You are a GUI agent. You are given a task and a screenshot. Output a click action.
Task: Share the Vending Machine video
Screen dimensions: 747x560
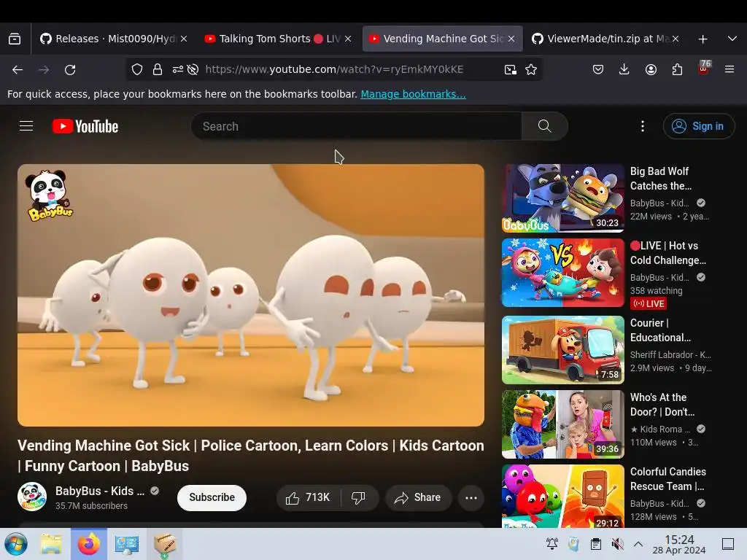418,497
